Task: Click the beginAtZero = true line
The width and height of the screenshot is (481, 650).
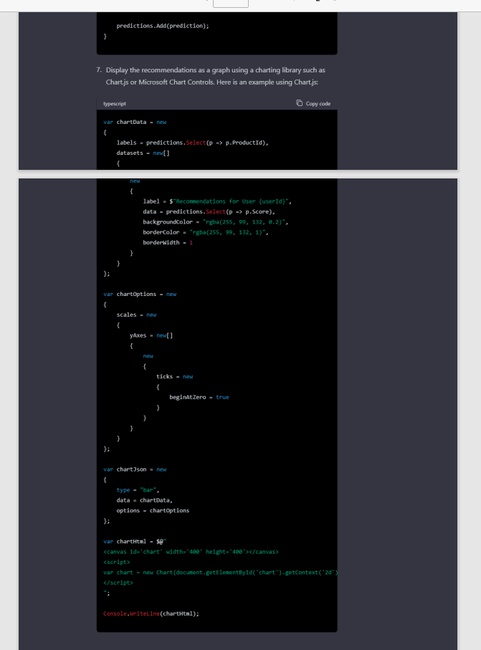Action: (199, 397)
